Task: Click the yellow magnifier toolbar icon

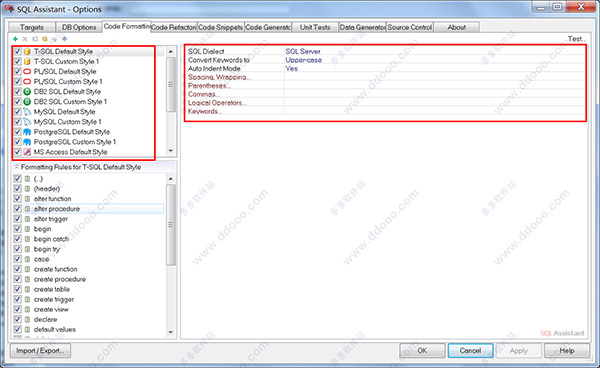Action: [x=45, y=39]
